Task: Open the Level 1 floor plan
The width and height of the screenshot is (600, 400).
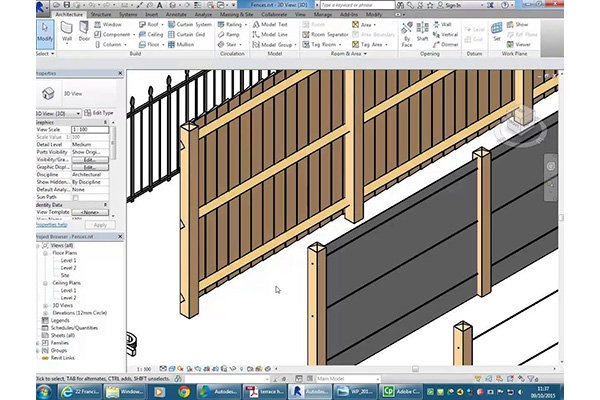Action: [x=68, y=261]
